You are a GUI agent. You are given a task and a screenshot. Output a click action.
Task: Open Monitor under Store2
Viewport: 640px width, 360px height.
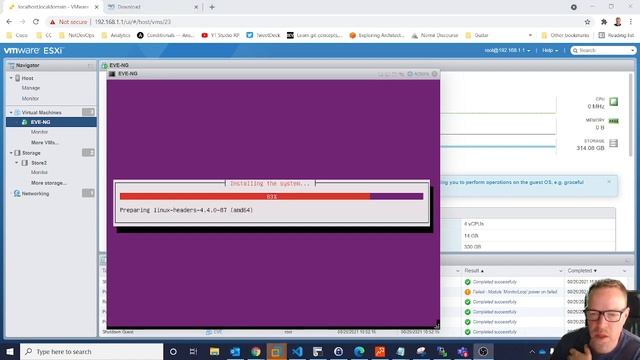pos(40,172)
